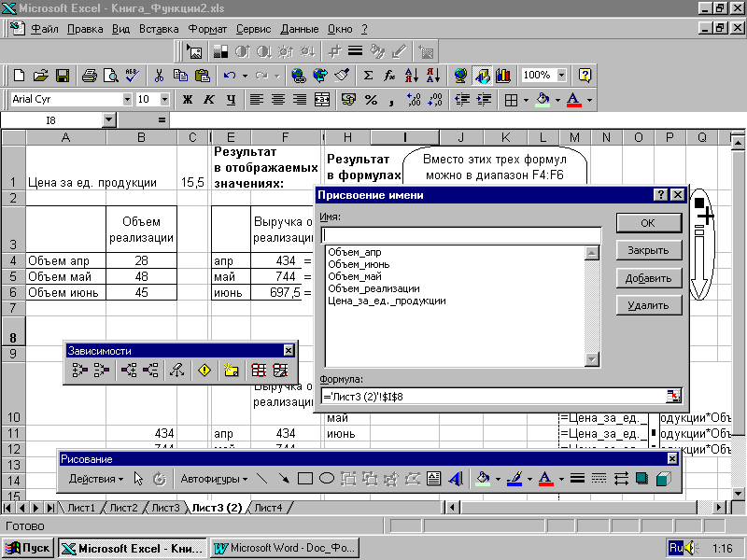Apply currency format icon
The image size is (747, 560).
click(x=348, y=100)
